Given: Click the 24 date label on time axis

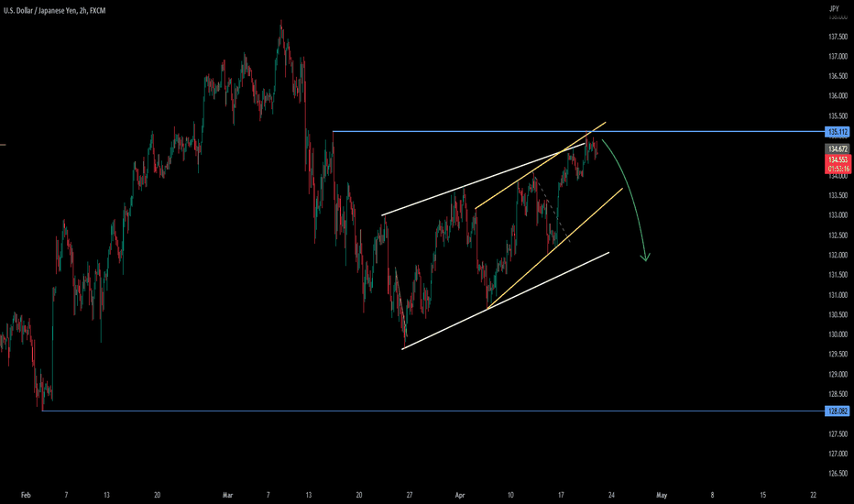Looking at the screenshot, I should click(x=611, y=495).
